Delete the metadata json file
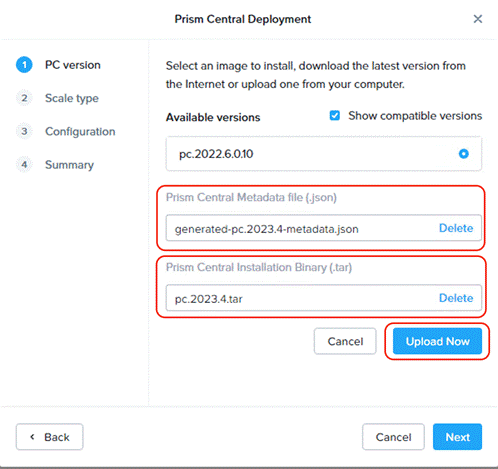 click(x=456, y=228)
